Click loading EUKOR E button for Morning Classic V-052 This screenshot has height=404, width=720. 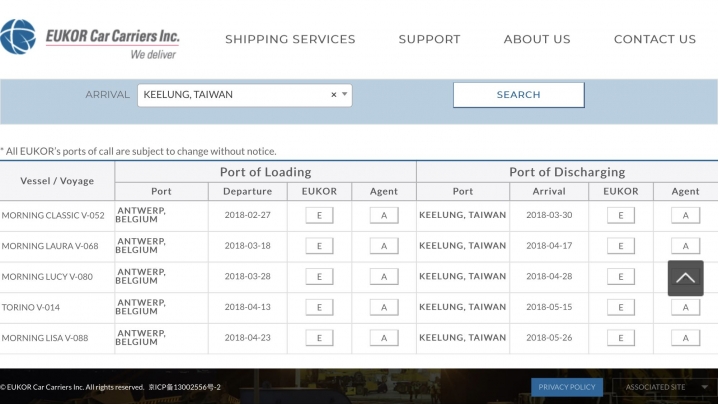(x=319, y=215)
